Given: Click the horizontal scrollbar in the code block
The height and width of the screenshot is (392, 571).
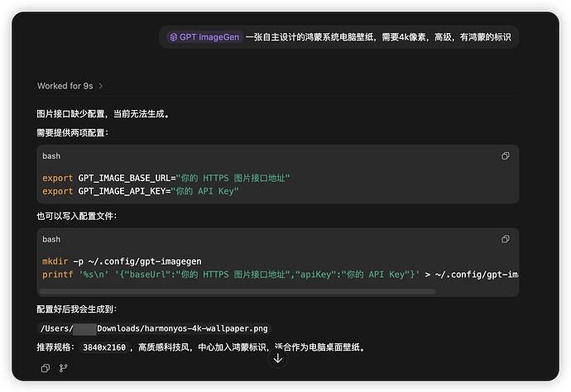Looking at the screenshot, I should (238, 292).
